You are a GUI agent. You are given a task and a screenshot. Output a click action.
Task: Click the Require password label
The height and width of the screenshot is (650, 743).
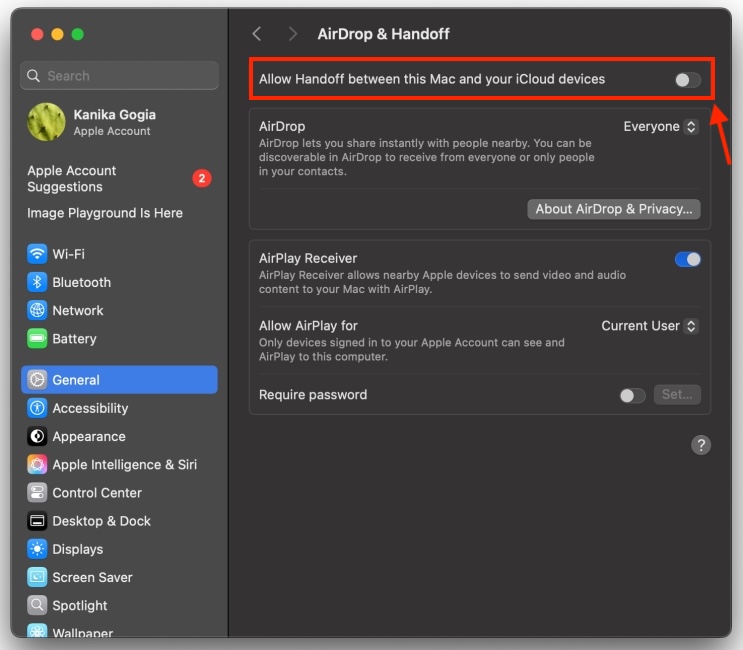point(313,395)
